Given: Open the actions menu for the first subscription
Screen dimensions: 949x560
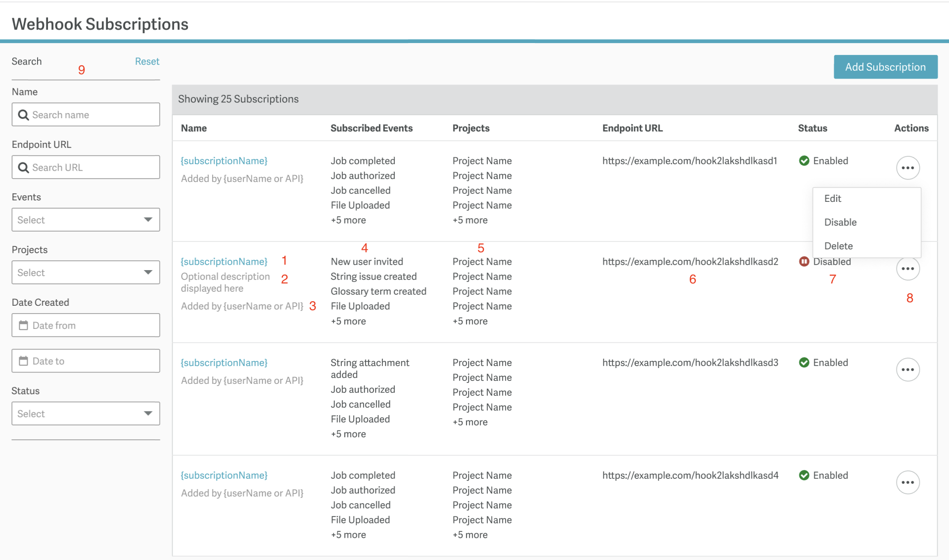Looking at the screenshot, I should click(x=908, y=168).
